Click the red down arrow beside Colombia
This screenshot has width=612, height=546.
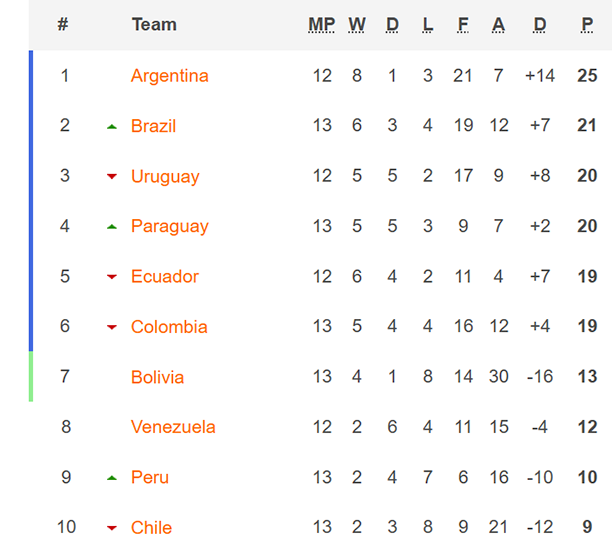(x=112, y=327)
